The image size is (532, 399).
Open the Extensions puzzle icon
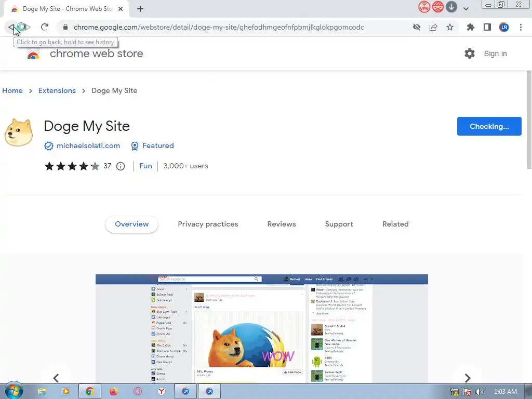(471, 27)
